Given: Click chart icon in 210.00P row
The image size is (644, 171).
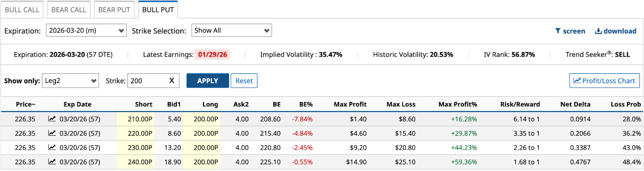Looking at the screenshot, I should (52, 119).
